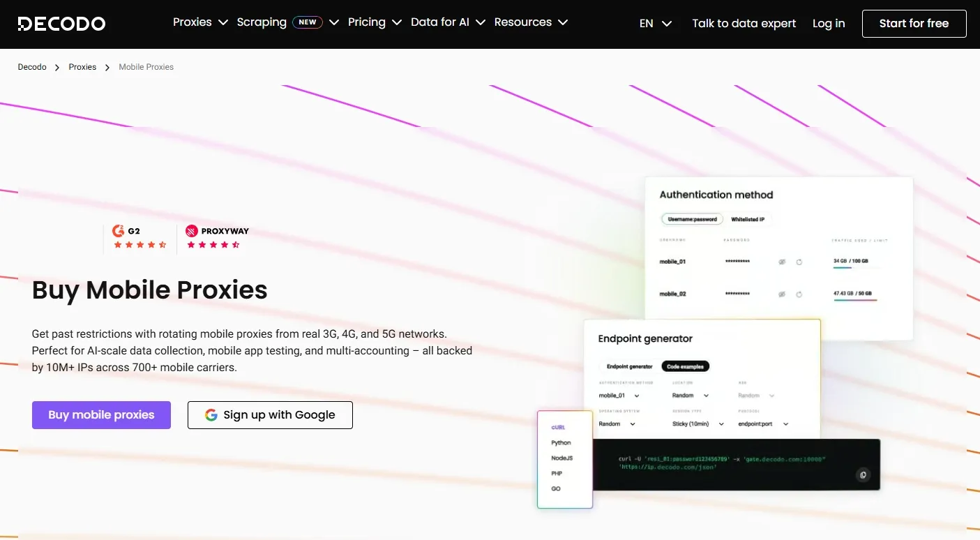Select NodeJS in the language list
980x540 pixels.
point(561,458)
